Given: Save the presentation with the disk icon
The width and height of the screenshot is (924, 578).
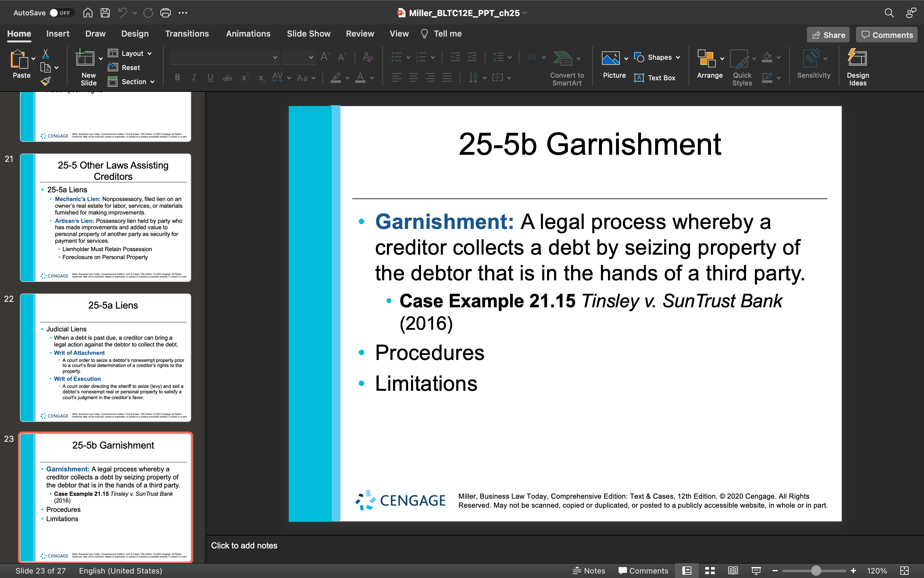Looking at the screenshot, I should coord(105,13).
